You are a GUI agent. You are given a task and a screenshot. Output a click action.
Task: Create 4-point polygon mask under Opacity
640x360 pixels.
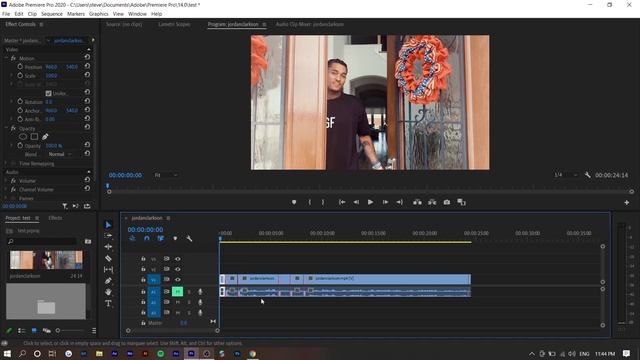(x=34, y=137)
